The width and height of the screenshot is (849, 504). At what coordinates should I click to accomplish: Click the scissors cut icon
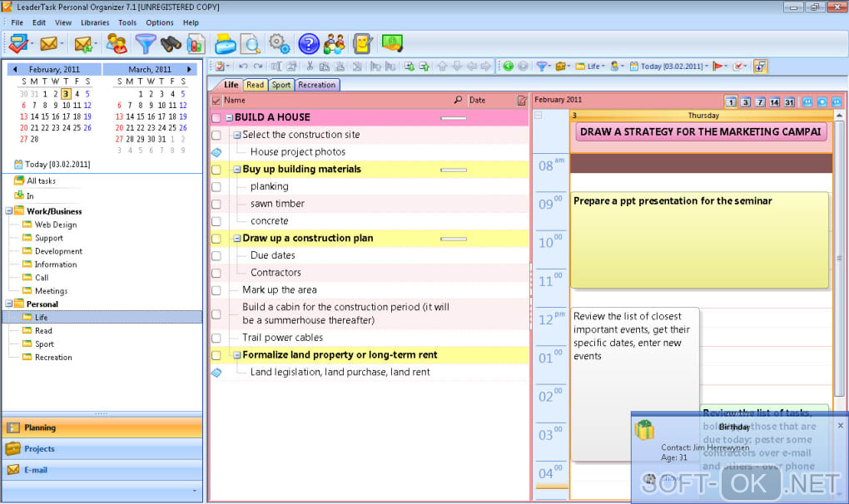[310, 66]
